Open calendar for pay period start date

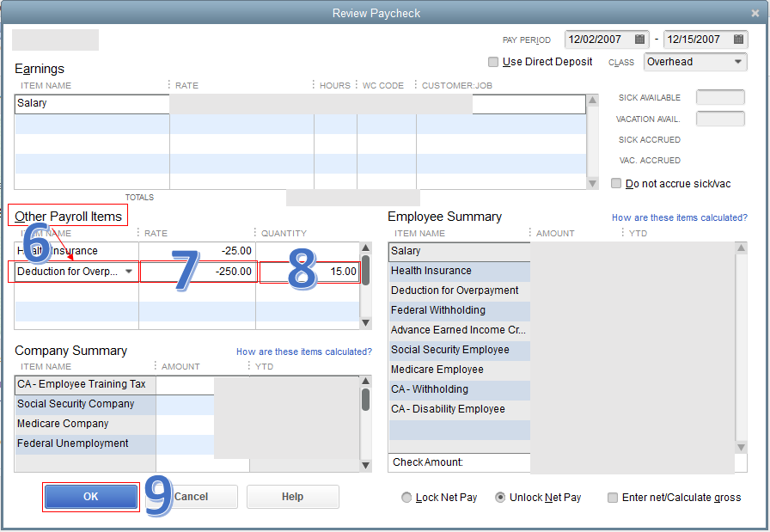(x=639, y=40)
